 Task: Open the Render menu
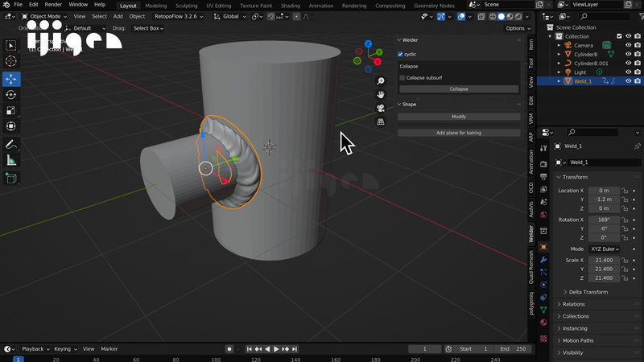[x=53, y=5]
